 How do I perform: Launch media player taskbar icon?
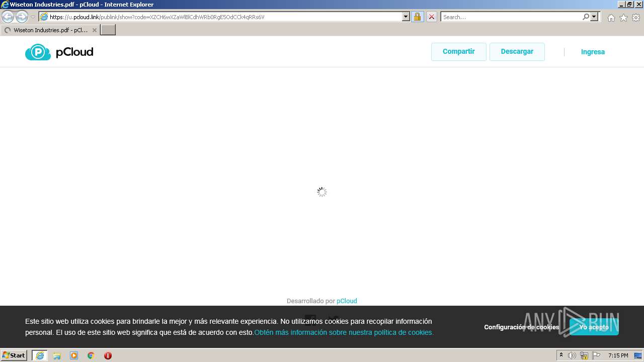pyautogui.click(x=74, y=355)
